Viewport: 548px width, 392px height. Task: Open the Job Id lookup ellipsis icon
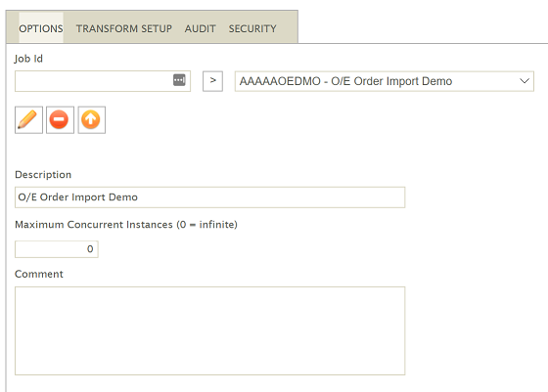pyautogui.click(x=179, y=80)
